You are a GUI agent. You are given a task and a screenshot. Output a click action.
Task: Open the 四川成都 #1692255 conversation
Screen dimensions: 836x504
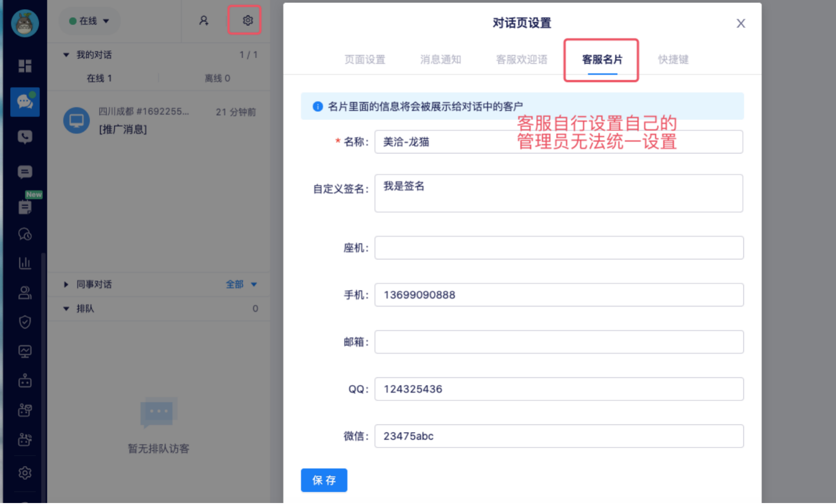pos(159,120)
